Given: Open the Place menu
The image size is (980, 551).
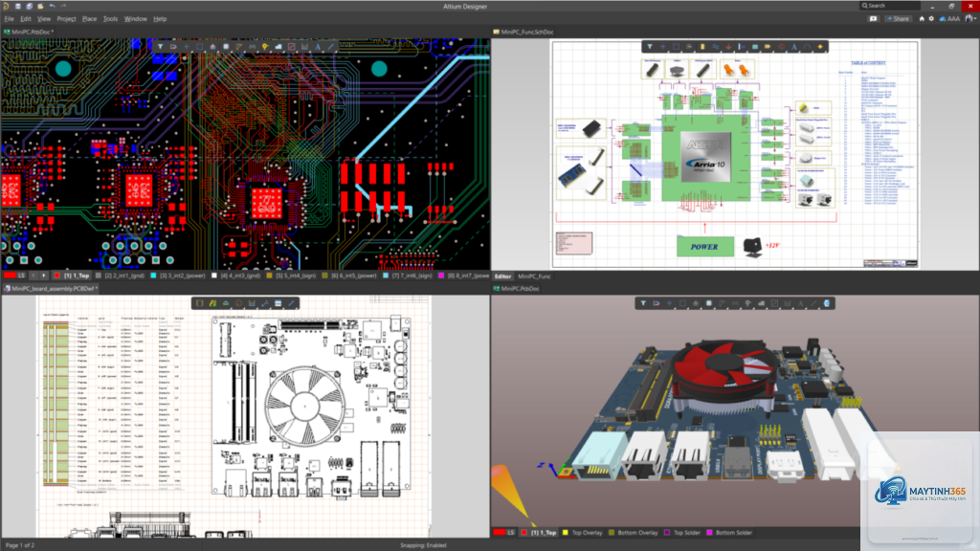Looking at the screenshot, I should pos(89,19).
